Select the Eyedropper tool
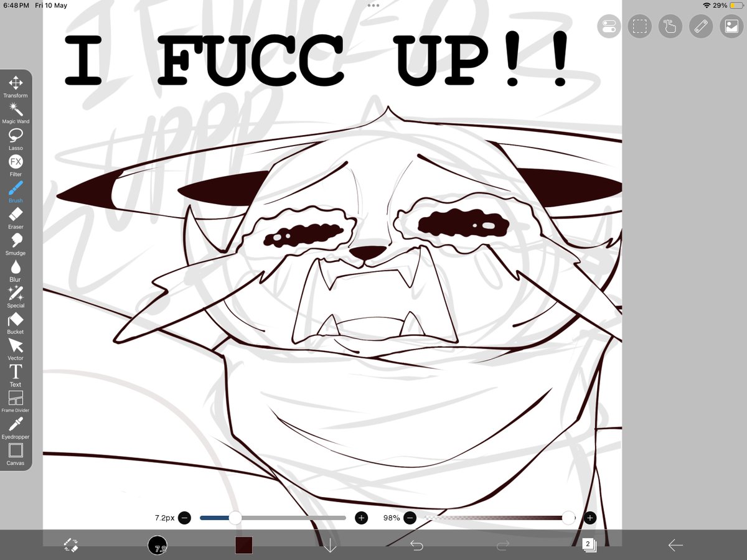 coord(16,428)
